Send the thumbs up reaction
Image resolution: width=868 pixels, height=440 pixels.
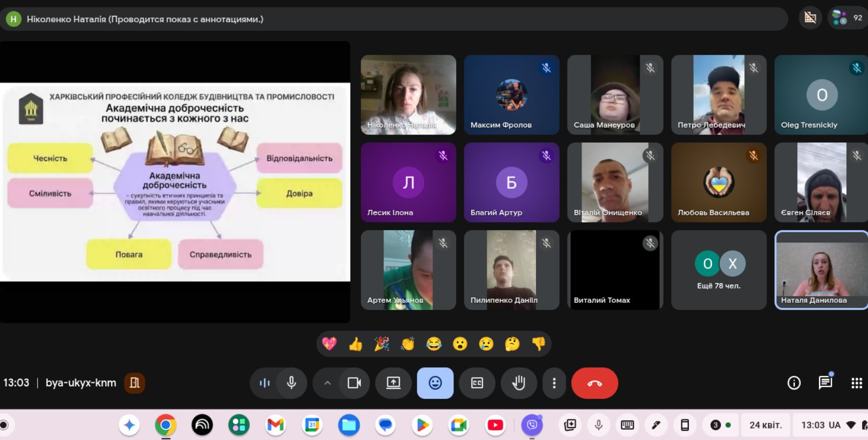[355, 344]
